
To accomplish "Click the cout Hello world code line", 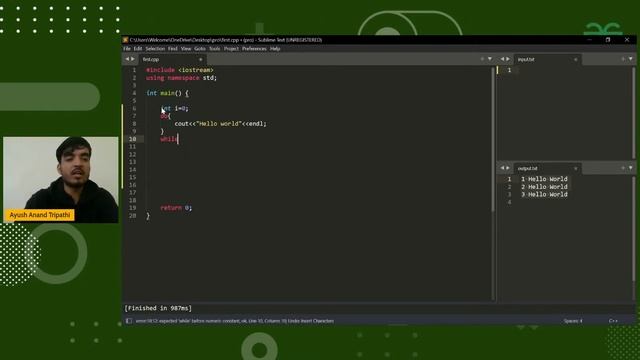I will click(220, 124).
